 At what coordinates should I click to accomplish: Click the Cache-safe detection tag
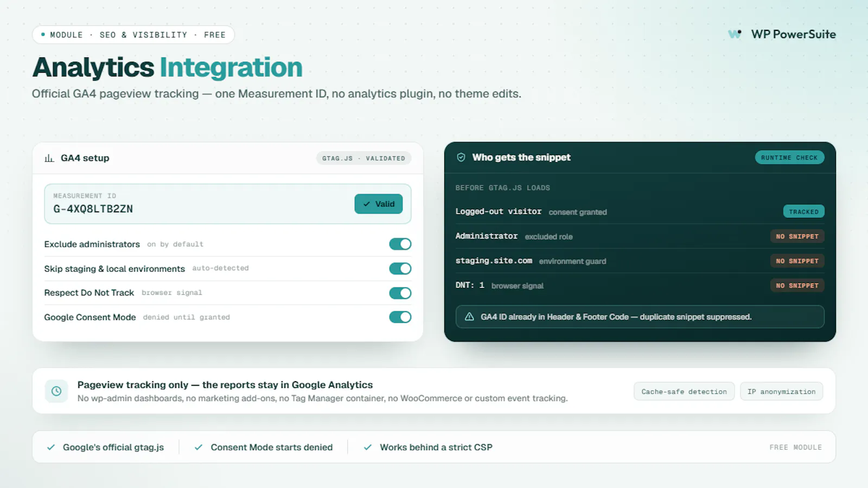coord(684,391)
